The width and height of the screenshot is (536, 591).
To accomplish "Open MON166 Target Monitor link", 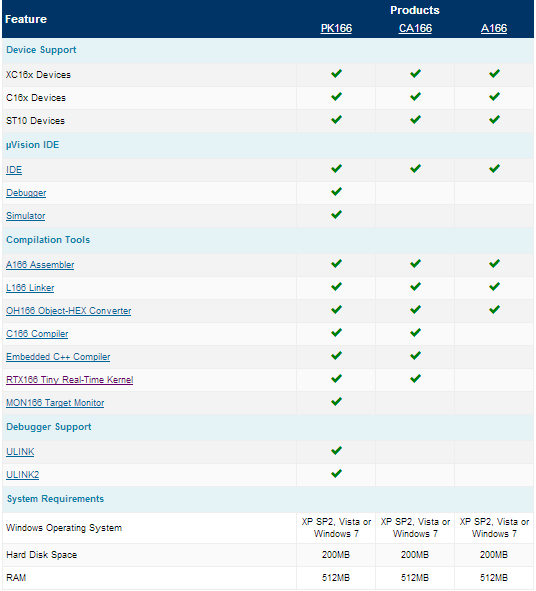I will [x=55, y=403].
